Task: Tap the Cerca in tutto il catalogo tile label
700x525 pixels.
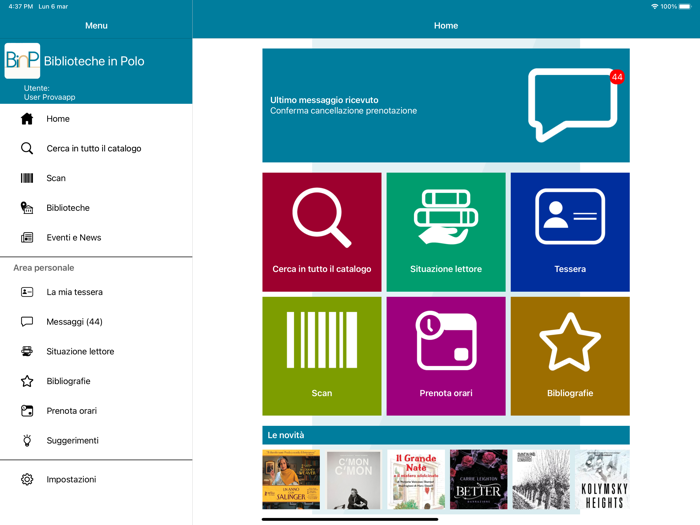Action: click(322, 269)
